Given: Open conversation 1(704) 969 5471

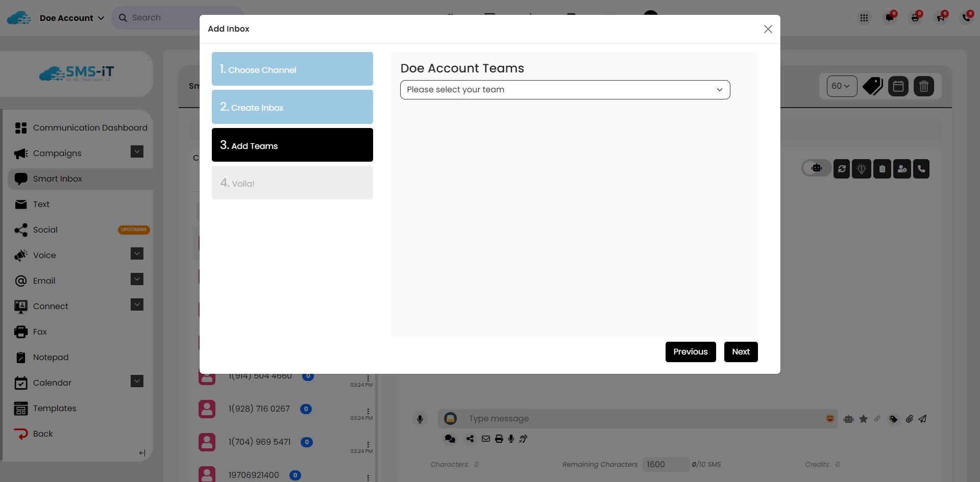Looking at the screenshot, I should click(x=259, y=442).
